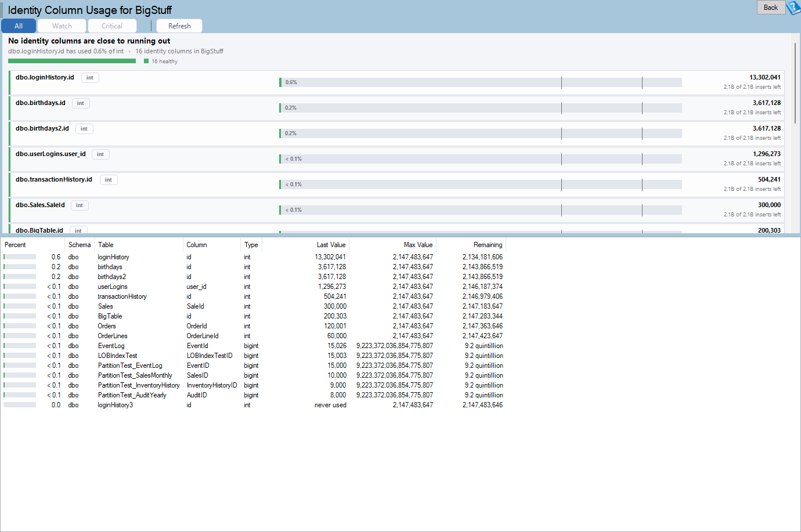Select the dbo.loginHistory.id card title
The image size is (801, 532).
point(45,77)
